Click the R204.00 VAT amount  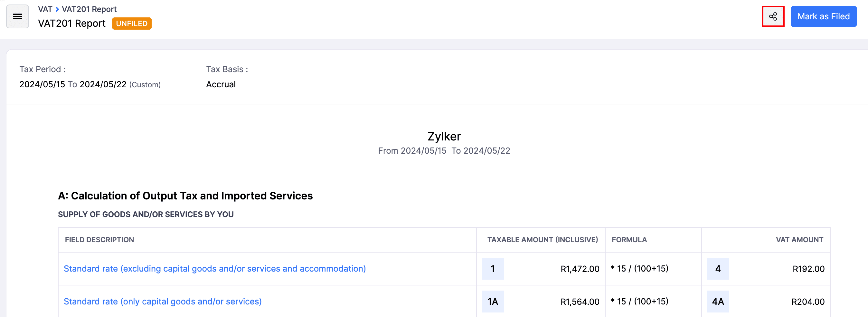pyautogui.click(x=807, y=302)
